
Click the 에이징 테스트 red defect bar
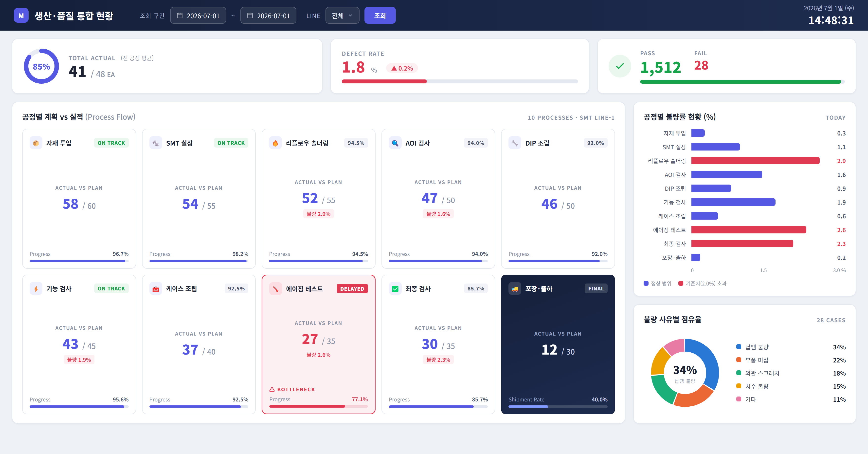click(x=748, y=230)
